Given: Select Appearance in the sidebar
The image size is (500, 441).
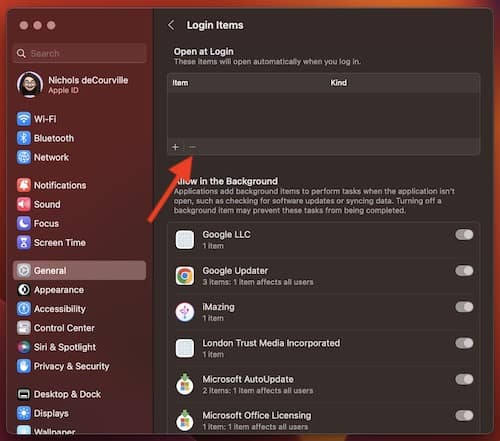Looking at the screenshot, I should 79,290.
